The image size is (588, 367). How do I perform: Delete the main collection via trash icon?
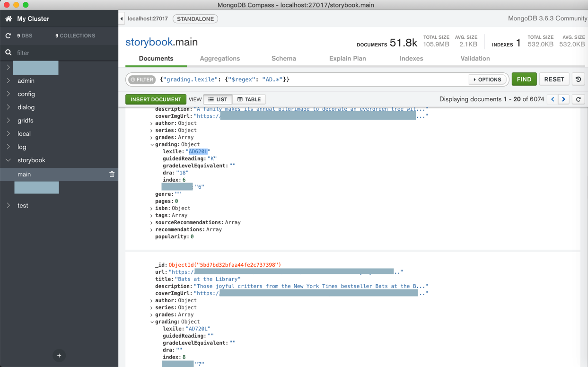(112, 174)
